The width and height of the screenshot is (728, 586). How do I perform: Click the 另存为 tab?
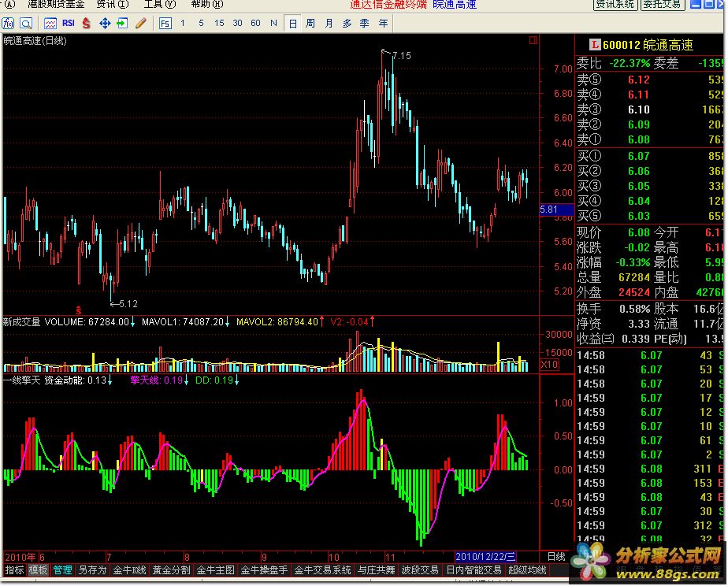pyautogui.click(x=92, y=569)
